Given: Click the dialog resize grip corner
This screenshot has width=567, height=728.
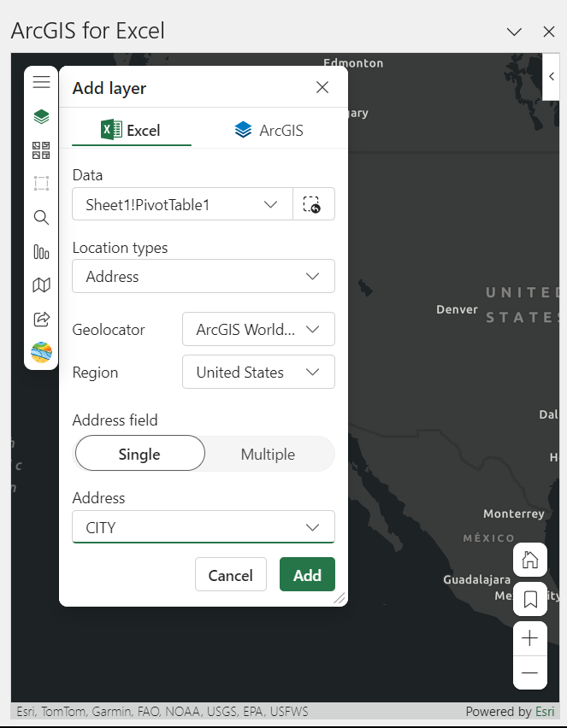Looking at the screenshot, I should [x=340, y=598].
